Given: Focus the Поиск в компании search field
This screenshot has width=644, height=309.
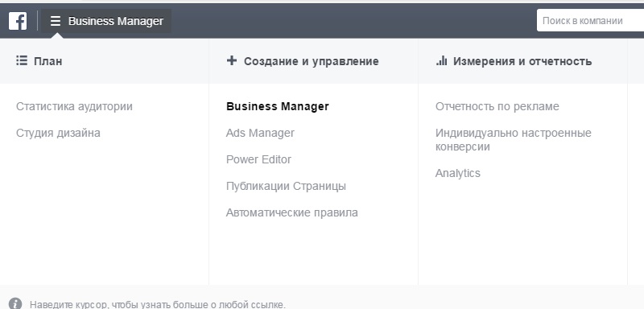Looking at the screenshot, I should coord(590,20).
